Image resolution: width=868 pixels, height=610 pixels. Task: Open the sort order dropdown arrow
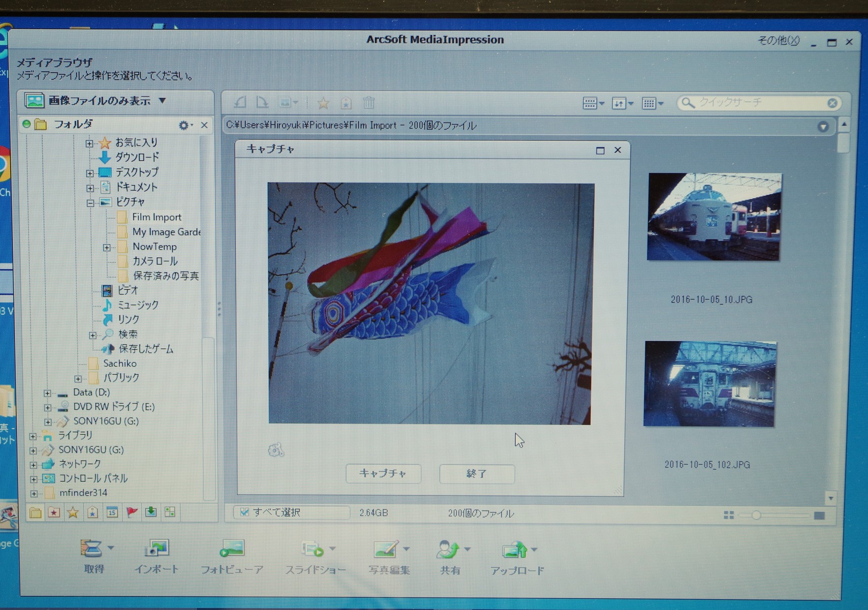pos(630,103)
